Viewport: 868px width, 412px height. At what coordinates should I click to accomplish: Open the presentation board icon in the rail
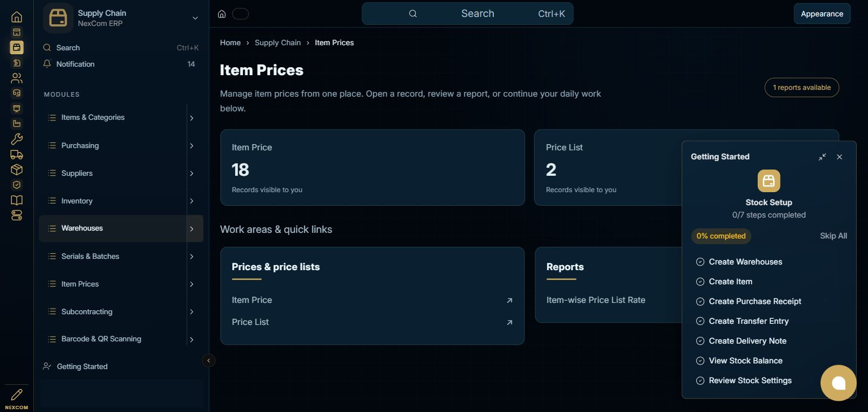[x=16, y=109]
